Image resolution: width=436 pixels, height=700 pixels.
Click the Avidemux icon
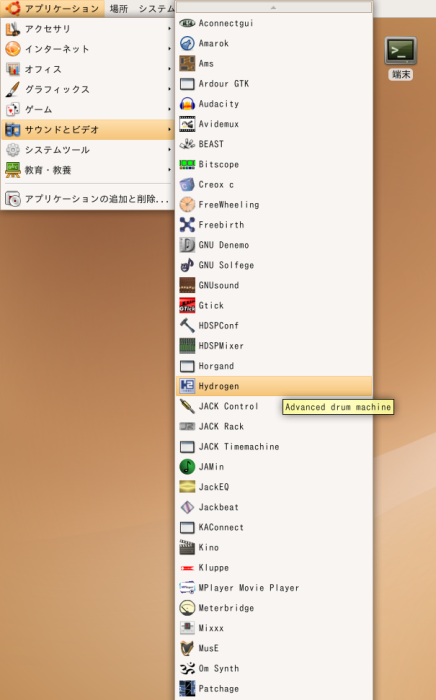(x=187, y=124)
